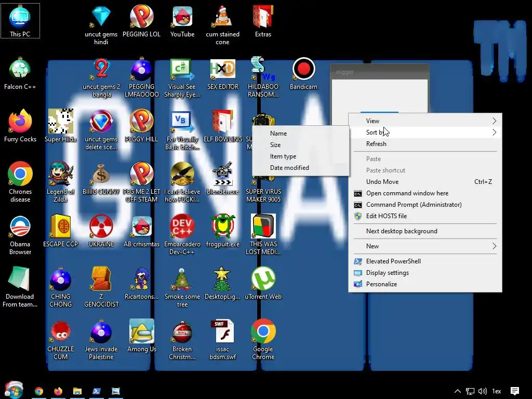
Task: Choose Edit HOSTS file
Action: tap(425, 216)
